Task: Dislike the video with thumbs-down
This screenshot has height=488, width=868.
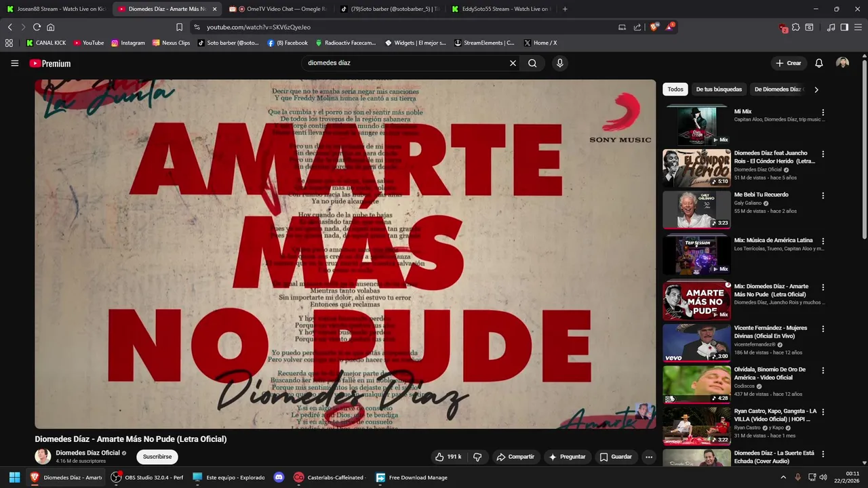Action: (x=477, y=457)
